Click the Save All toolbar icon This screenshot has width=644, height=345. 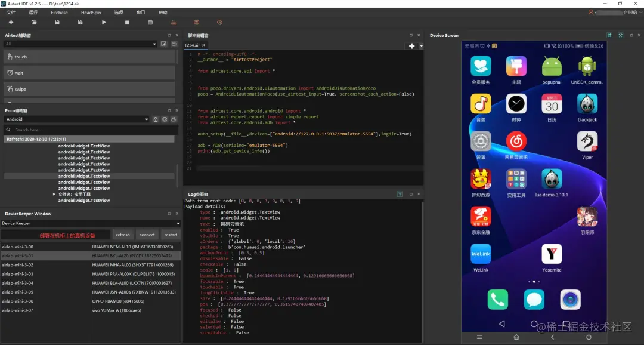[80, 23]
